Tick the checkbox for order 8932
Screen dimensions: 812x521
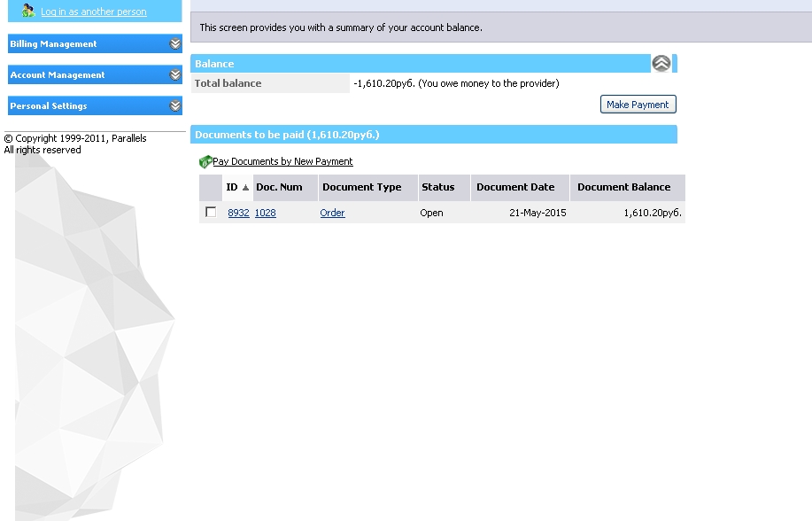pos(211,212)
